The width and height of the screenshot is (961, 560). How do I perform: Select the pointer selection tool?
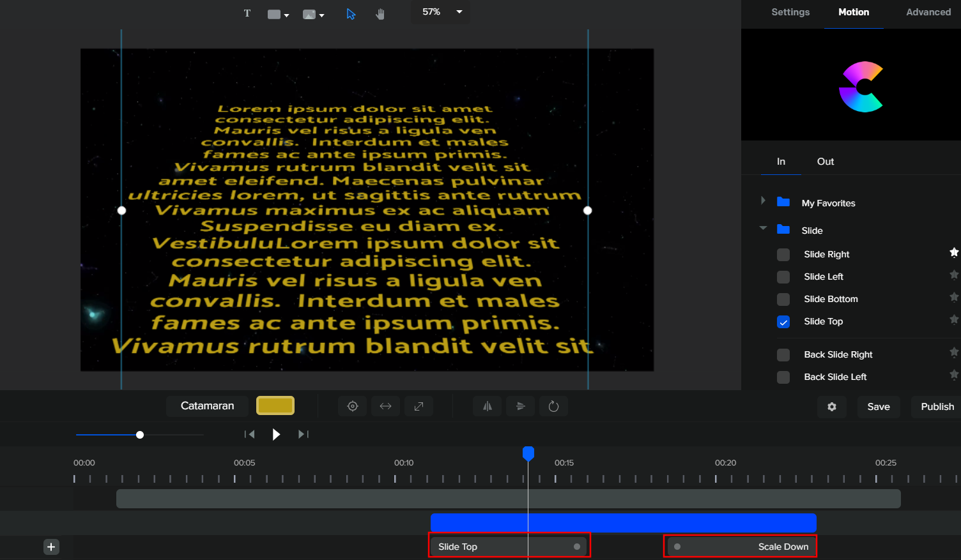coord(351,14)
